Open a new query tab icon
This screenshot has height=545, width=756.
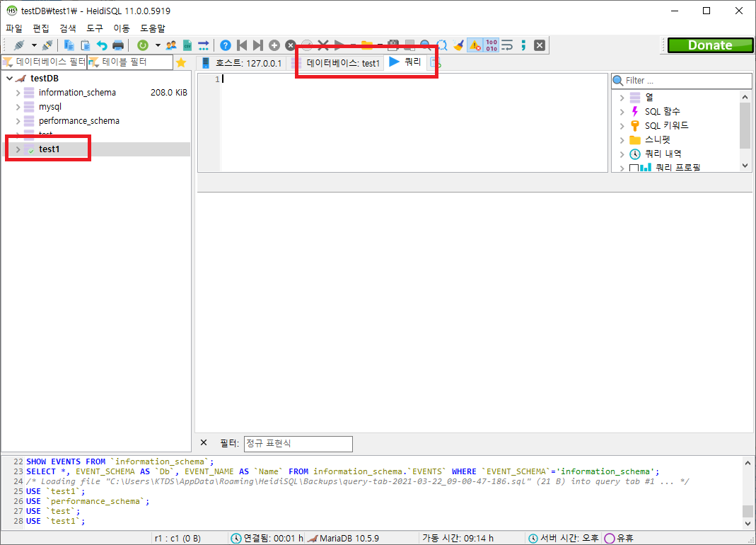(x=436, y=63)
